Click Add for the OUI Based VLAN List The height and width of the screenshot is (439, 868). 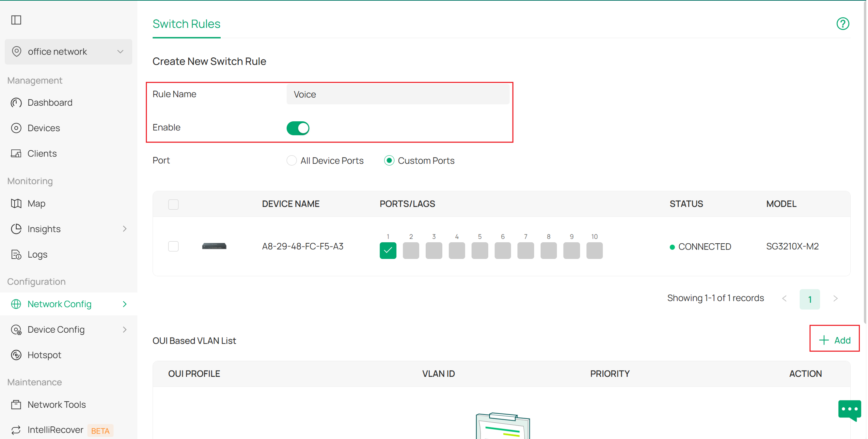(x=835, y=340)
